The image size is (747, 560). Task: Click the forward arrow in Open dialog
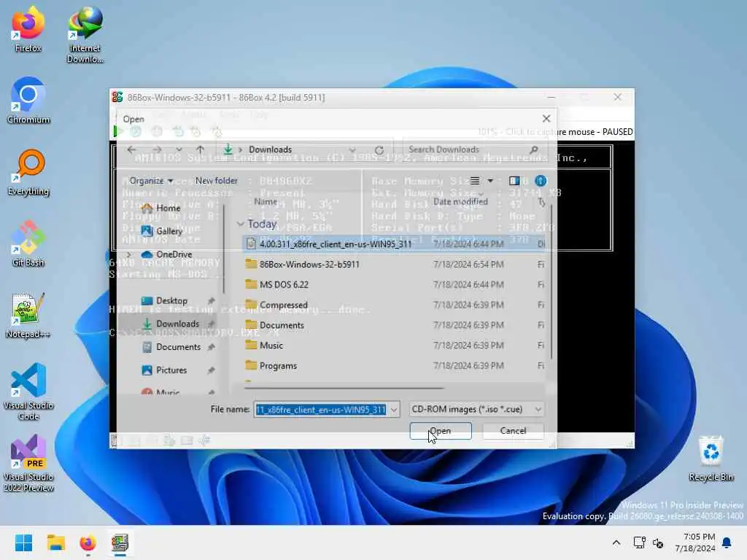pyautogui.click(x=157, y=149)
